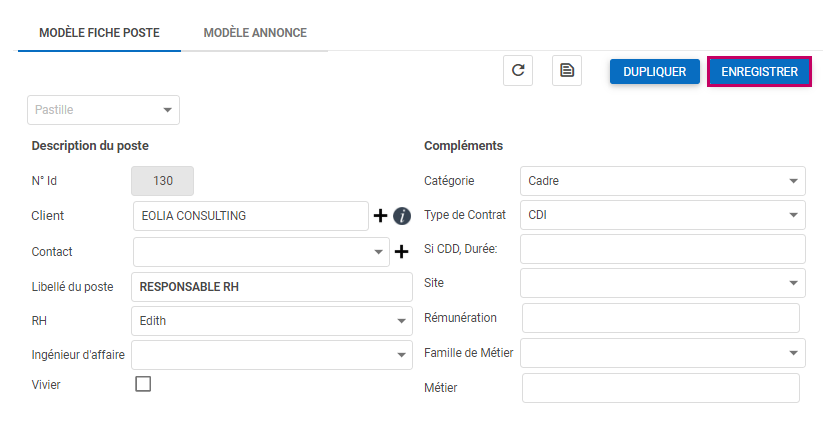Switch to the Modèle Annonce tab

255,33
